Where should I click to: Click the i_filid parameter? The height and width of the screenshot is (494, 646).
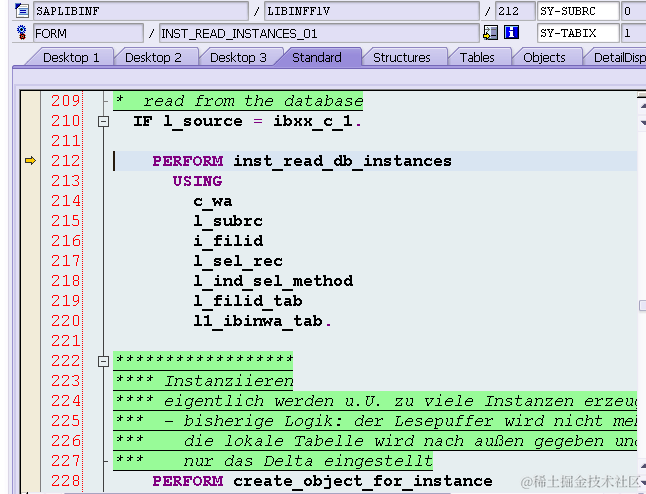(228, 241)
